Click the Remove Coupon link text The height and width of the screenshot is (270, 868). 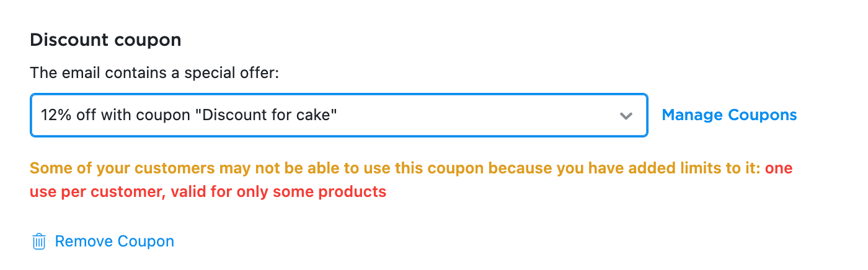[114, 242]
